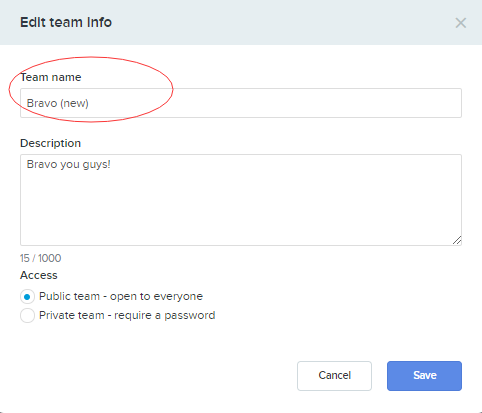Screen dimensions: 482x413
Task: Click inside the Description text area
Action: coord(241,200)
